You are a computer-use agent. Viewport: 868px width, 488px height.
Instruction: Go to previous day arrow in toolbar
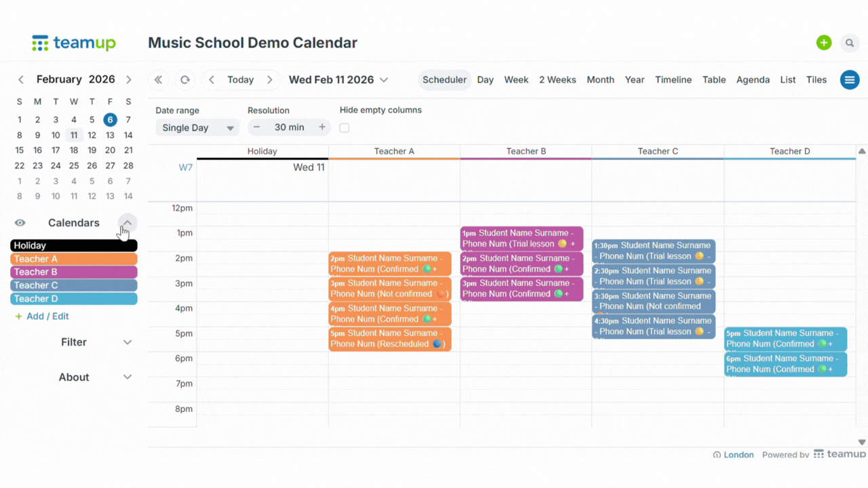[x=212, y=80]
